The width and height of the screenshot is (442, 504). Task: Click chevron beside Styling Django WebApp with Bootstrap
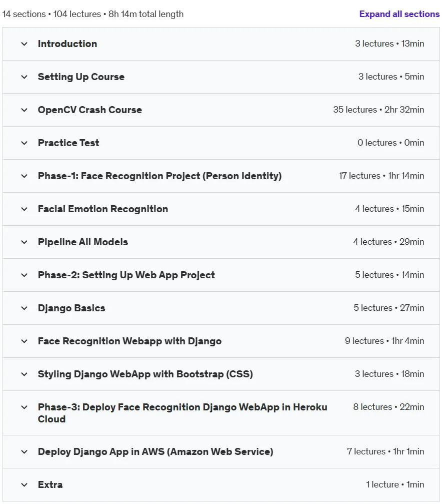[x=24, y=374]
